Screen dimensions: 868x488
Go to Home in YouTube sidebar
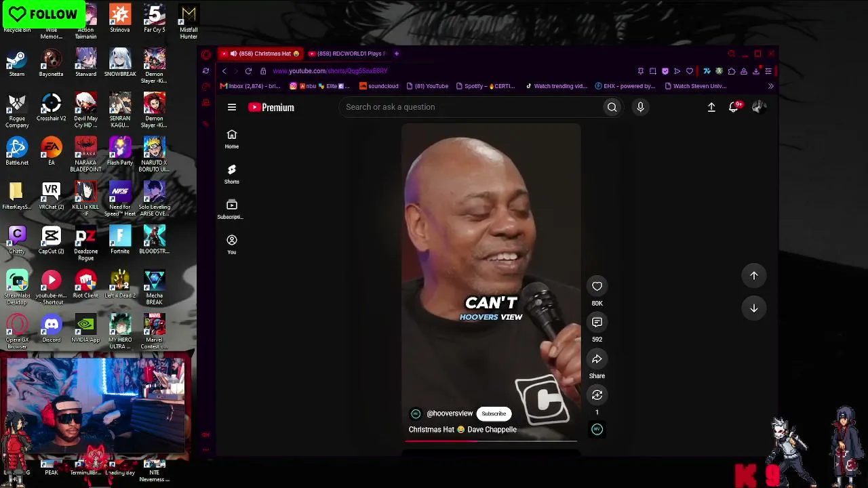point(232,139)
